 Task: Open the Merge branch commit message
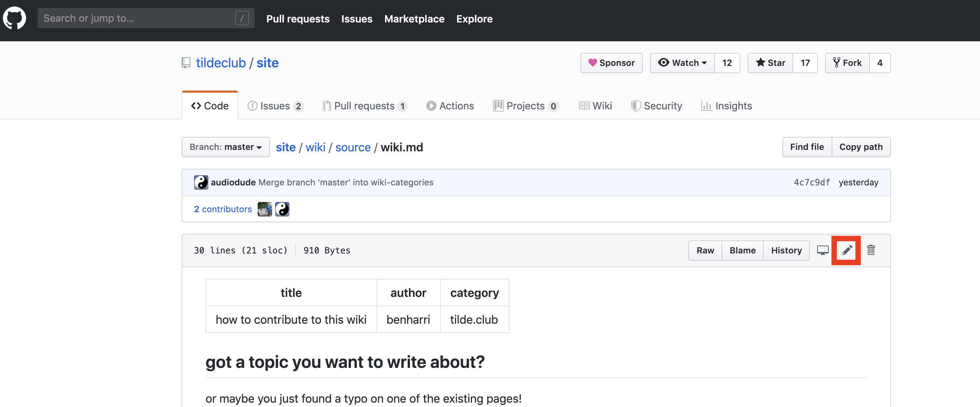pyautogui.click(x=346, y=182)
